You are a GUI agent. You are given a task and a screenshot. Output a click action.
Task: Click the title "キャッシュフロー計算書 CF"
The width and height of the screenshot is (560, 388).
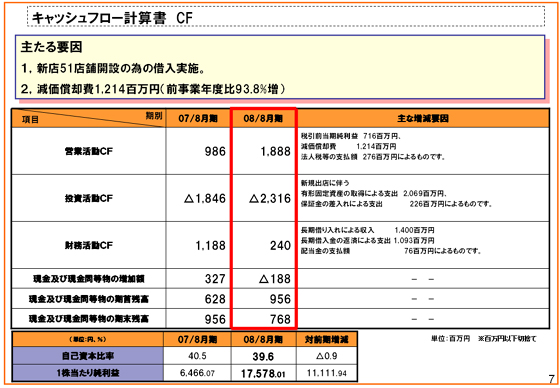[112, 18]
